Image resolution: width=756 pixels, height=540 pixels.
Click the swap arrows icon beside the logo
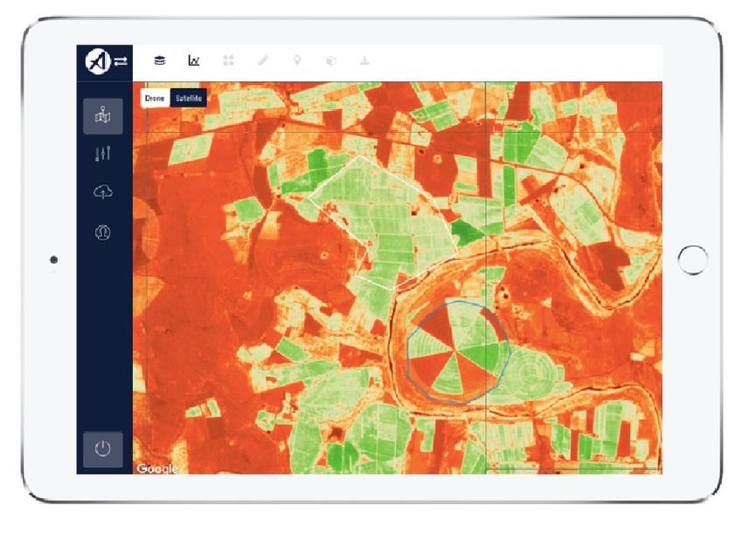(x=121, y=61)
